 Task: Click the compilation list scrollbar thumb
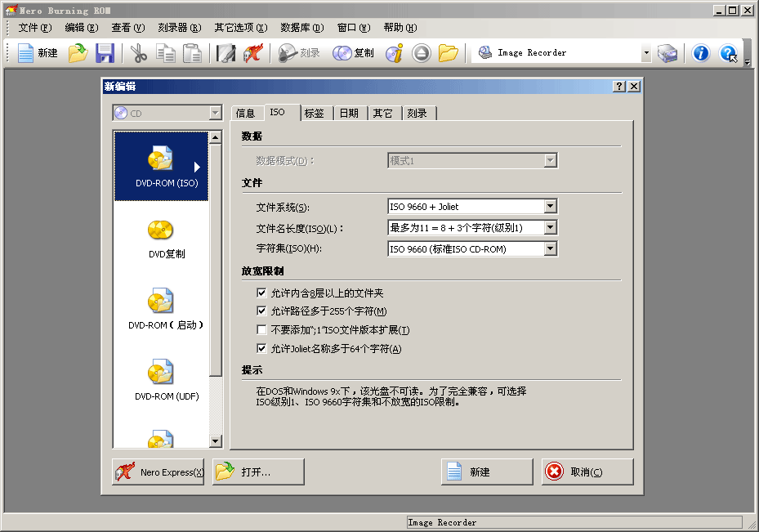[x=216, y=260]
